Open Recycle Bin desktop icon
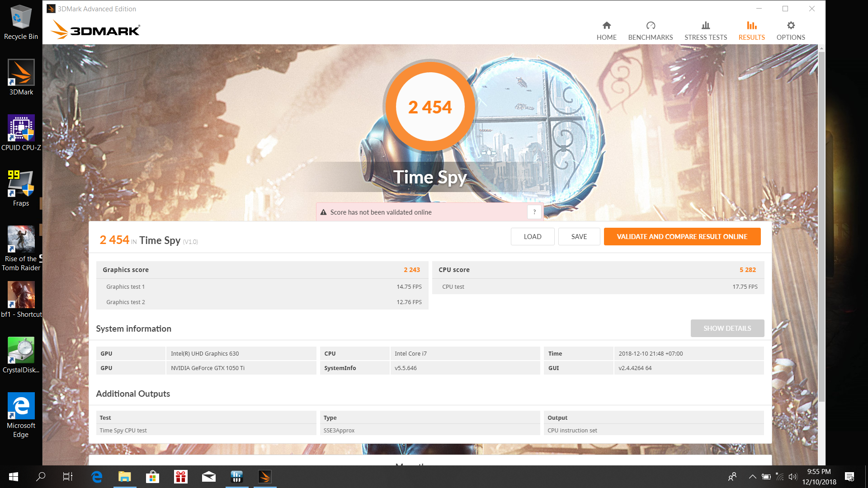 21,23
